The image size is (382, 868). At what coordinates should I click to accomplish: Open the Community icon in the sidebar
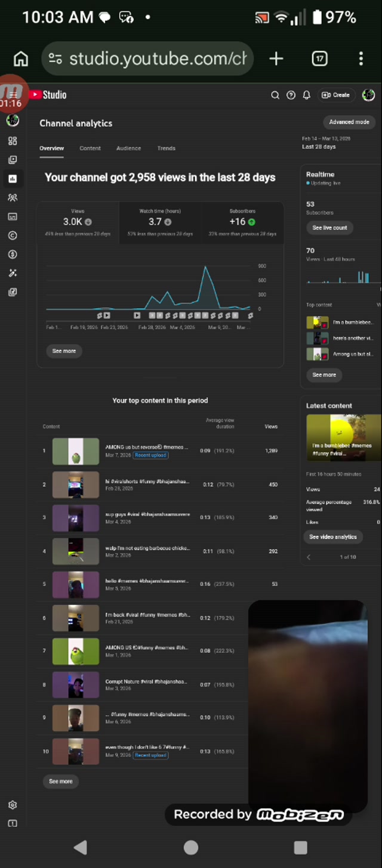coord(13,197)
